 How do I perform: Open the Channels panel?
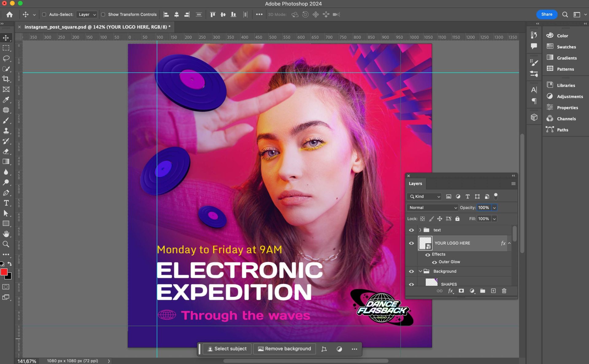point(566,119)
